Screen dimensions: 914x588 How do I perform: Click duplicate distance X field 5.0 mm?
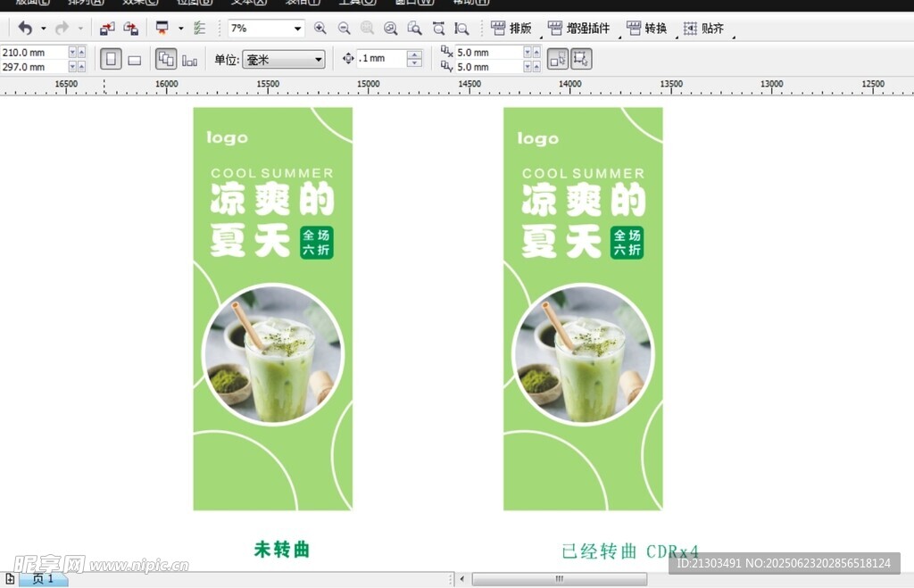pos(488,53)
